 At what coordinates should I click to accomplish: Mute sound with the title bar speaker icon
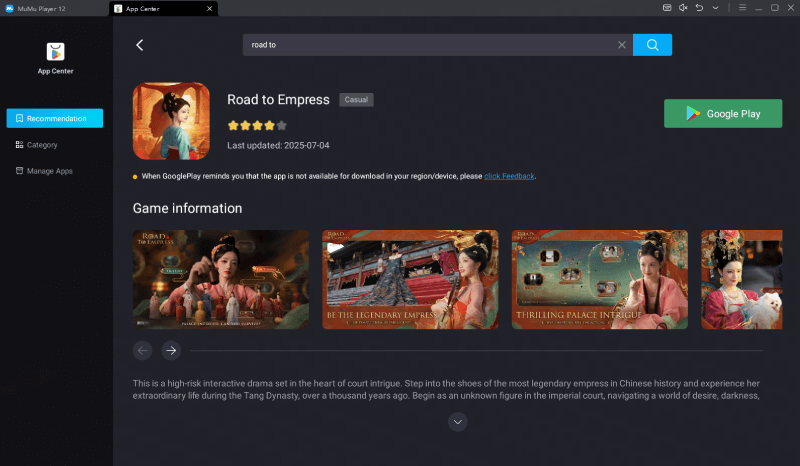683,8
